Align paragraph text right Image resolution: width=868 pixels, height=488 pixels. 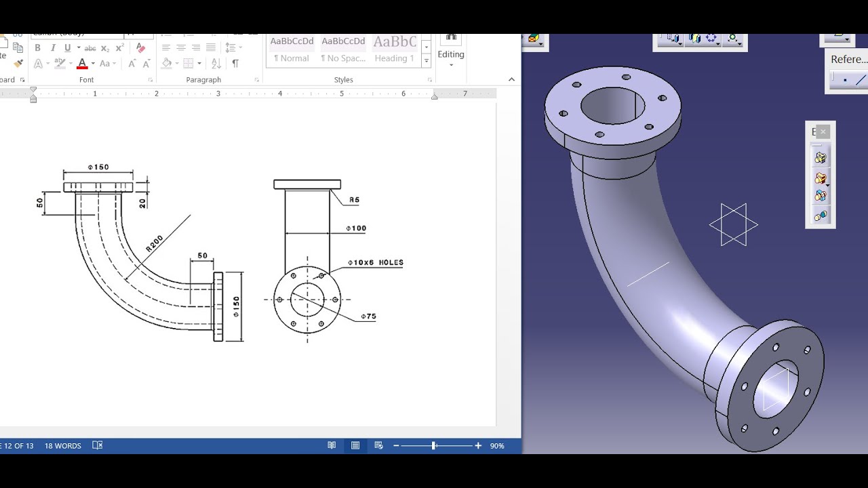click(x=196, y=47)
